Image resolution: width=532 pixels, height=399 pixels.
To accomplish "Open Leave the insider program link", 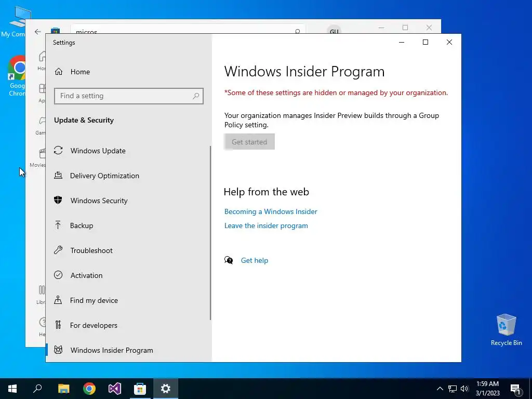I will 266,225.
